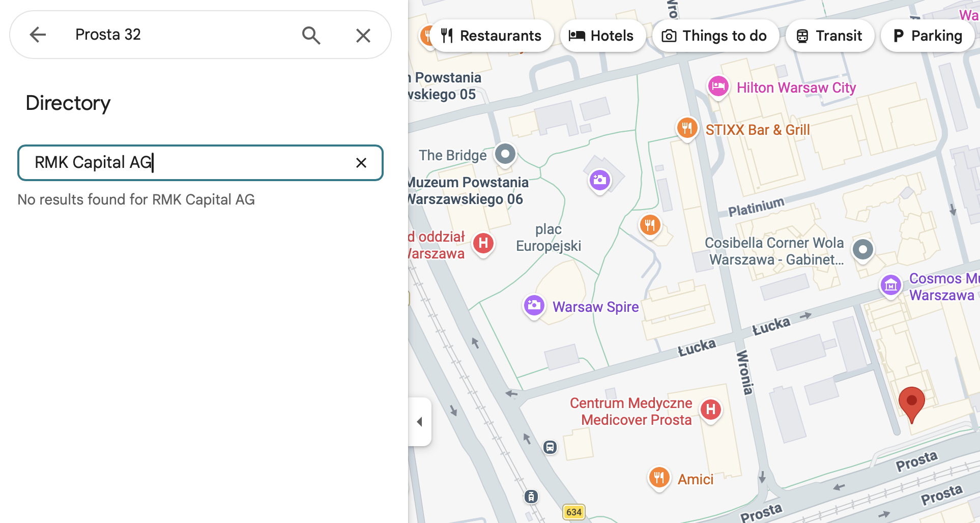Click the Muzeum Powstania Warszawskiego 06 label
Viewport: 980px width, 523px height.
click(468, 191)
